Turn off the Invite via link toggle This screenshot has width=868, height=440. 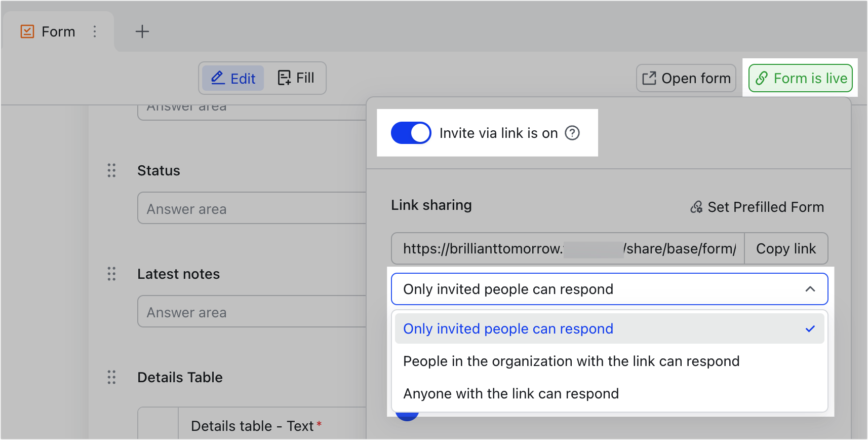click(411, 133)
